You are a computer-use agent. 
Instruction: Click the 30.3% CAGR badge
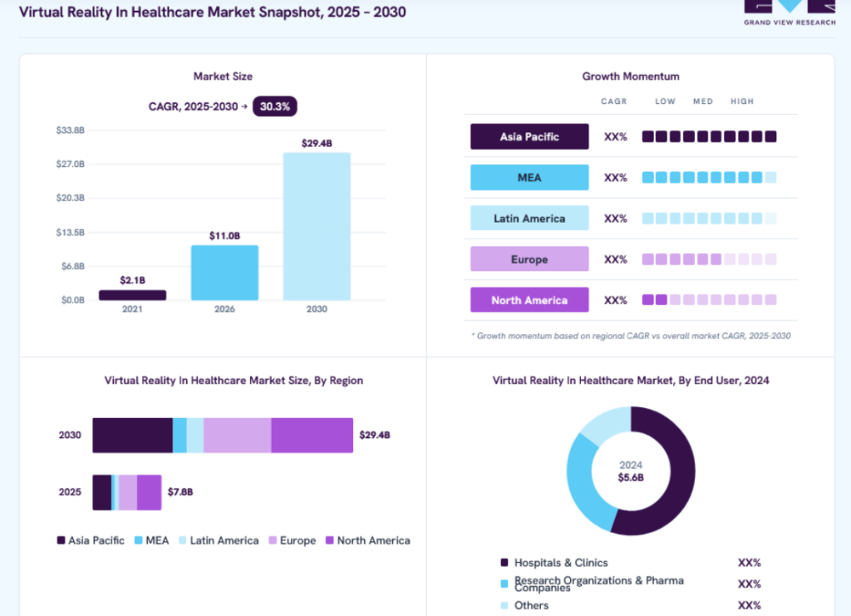pos(274,106)
